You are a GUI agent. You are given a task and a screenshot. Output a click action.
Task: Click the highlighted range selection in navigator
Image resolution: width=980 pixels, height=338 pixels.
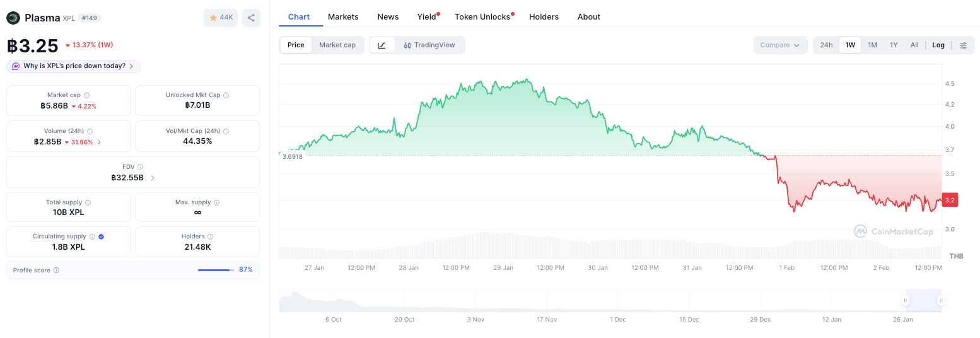click(x=923, y=301)
